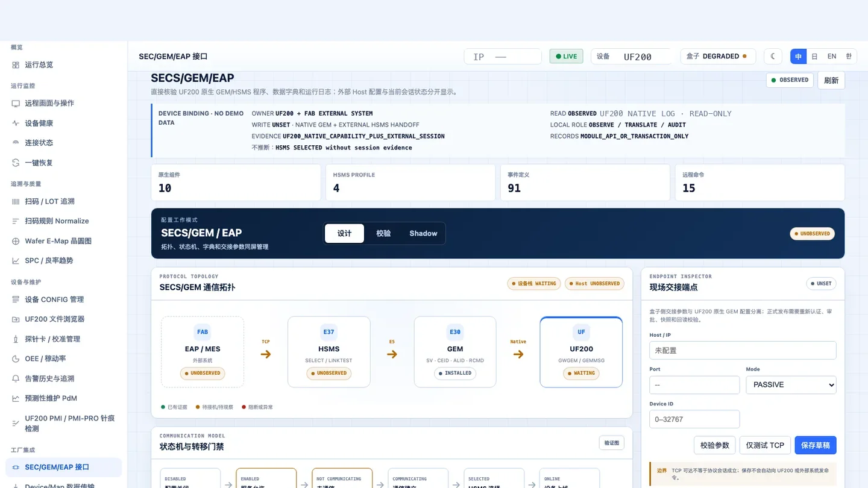
Task: Click the 远程画面与操作 monitor icon
Action: 16,103
